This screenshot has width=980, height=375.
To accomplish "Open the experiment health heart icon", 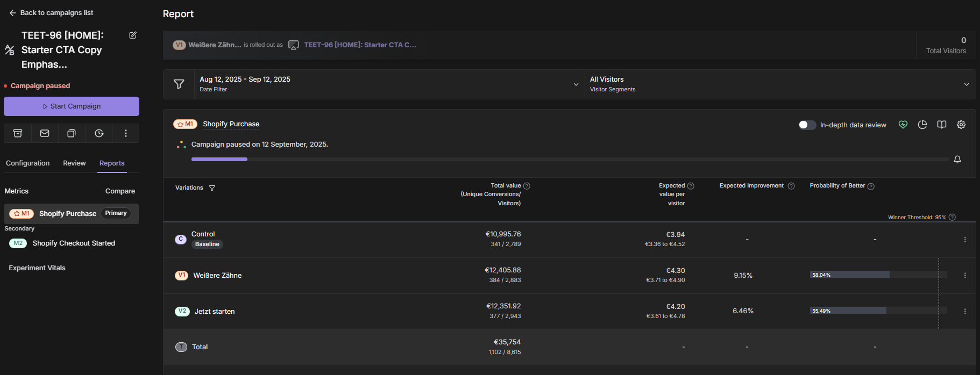I will point(903,125).
